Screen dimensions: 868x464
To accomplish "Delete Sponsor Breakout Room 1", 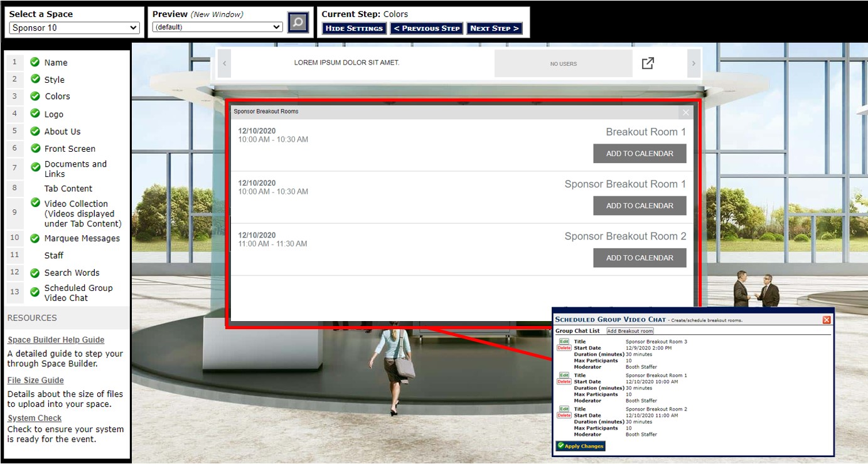I will pos(564,382).
